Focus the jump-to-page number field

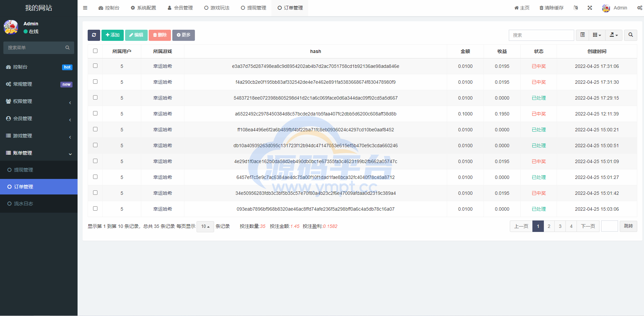point(610,226)
